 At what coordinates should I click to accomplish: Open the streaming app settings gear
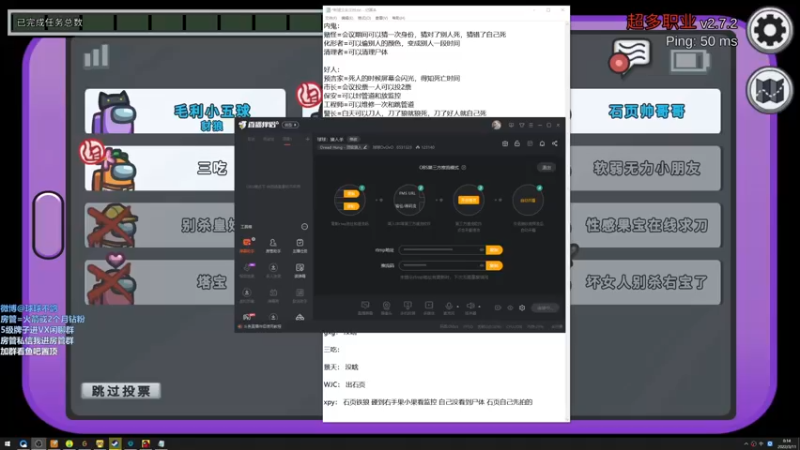tap(522, 308)
